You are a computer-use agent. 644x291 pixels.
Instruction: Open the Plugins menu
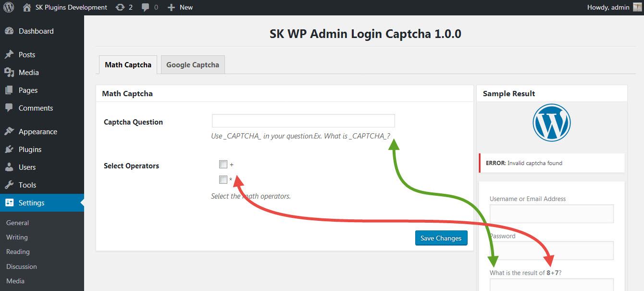(x=42, y=150)
